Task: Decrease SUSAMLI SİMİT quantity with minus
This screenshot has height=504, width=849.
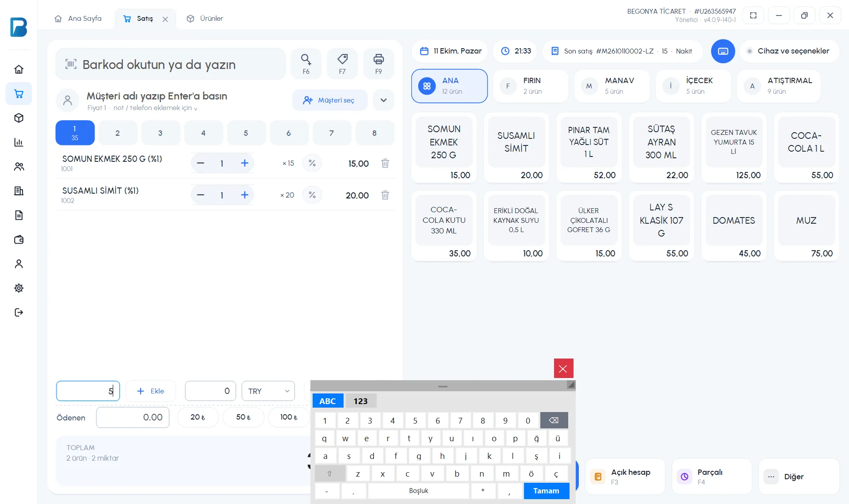Action: (x=200, y=195)
